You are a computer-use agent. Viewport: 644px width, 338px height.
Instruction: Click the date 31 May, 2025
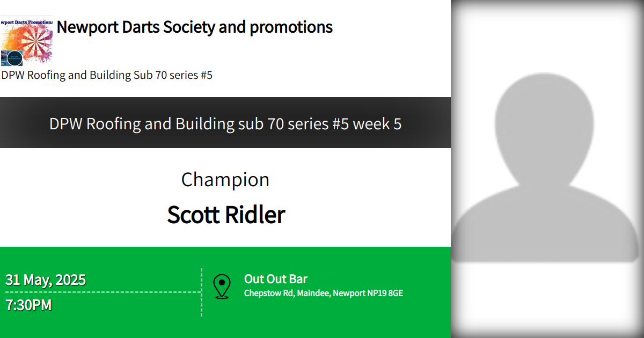(46, 280)
